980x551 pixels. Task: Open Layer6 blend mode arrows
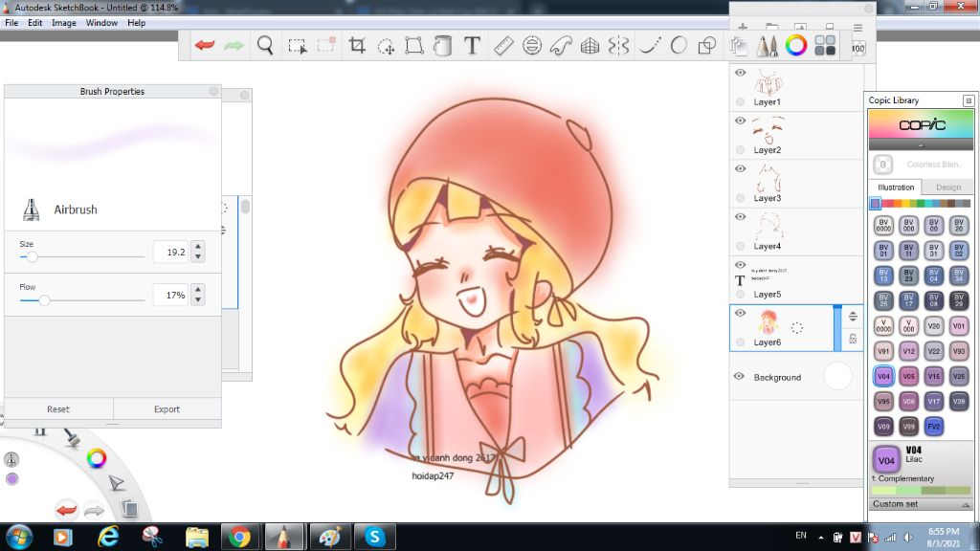click(x=853, y=317)
